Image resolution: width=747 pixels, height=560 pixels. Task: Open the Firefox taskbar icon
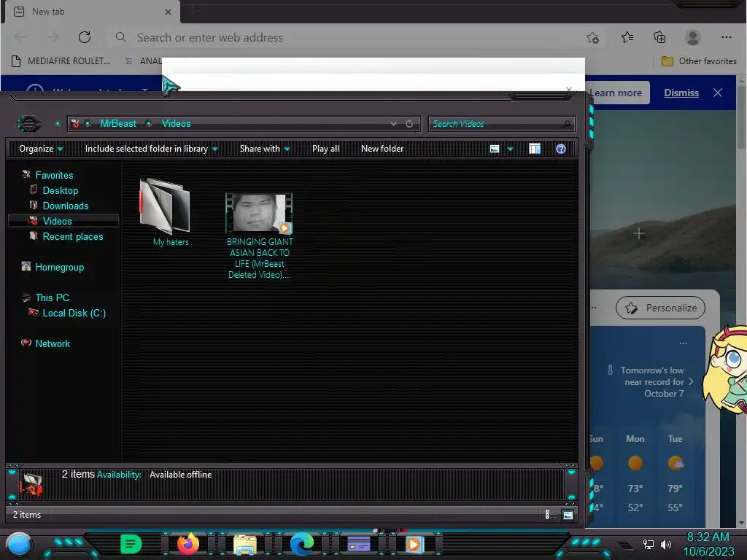point(188,543)
